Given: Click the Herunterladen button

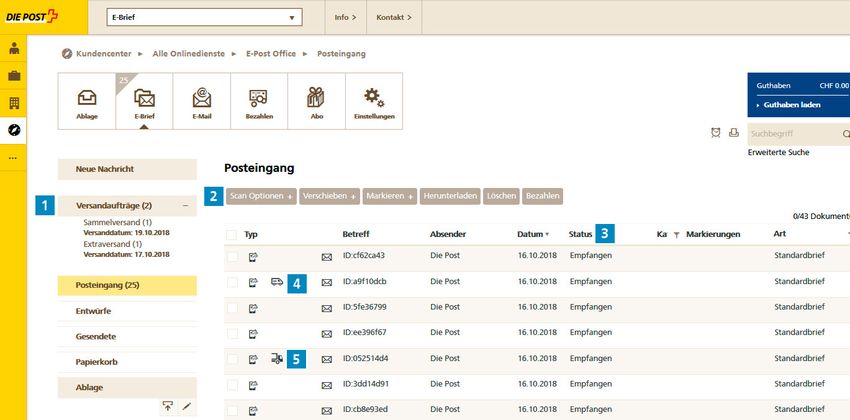Looking at the screenshot, I should pos(450,196).
